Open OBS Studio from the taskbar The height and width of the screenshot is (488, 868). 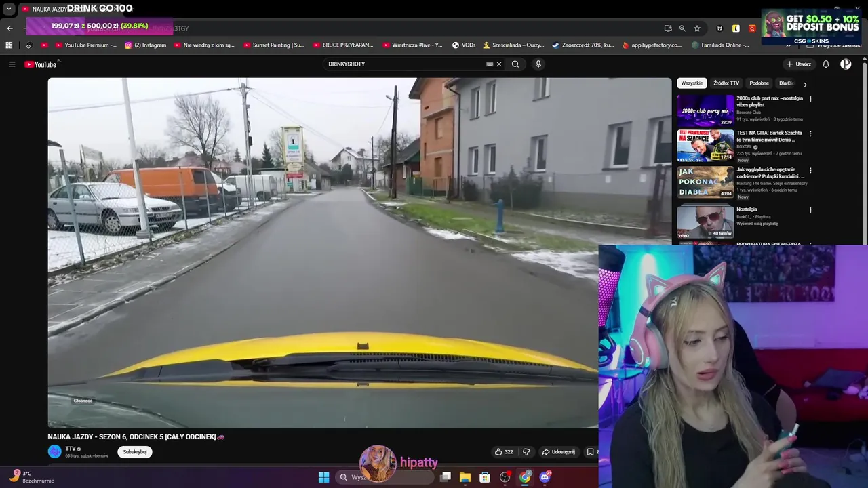click(x=505, y=477)
